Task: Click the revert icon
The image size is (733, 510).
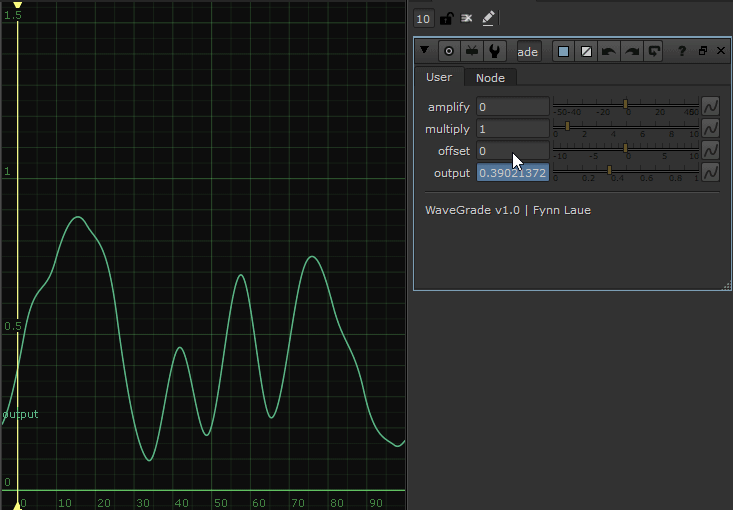Action: pos(654,51)
